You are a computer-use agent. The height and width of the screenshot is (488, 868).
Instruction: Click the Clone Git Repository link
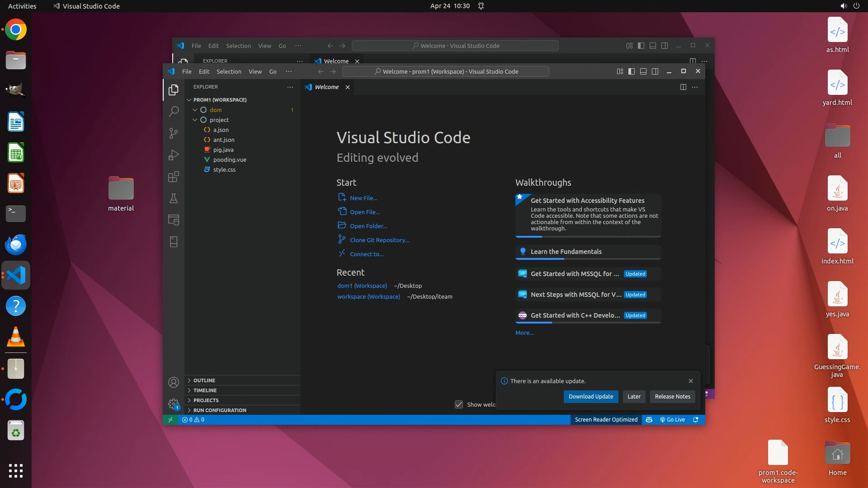coord(379,240)
